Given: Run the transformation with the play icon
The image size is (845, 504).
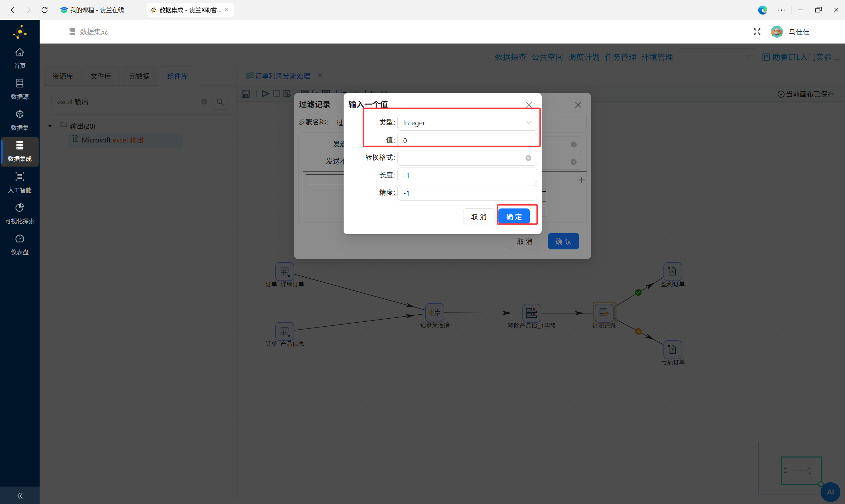Looking at the screenshot, I should (265, 94).
